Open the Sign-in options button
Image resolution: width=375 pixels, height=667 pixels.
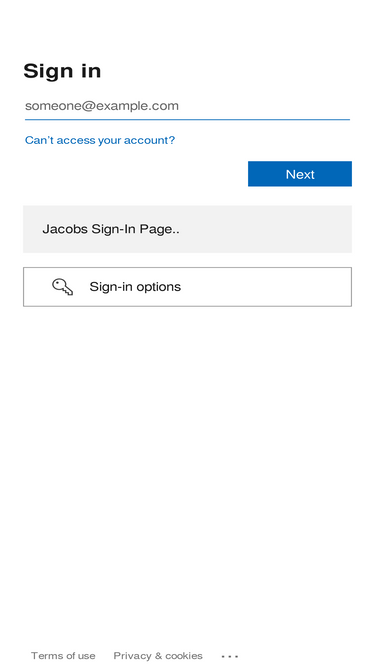pos(187,287)
